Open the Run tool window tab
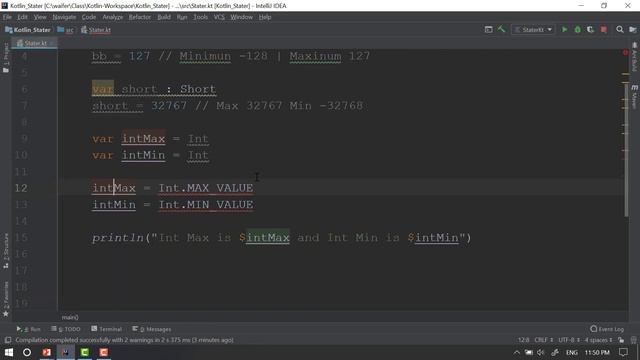The image size is (640, 360). point(29,329)
